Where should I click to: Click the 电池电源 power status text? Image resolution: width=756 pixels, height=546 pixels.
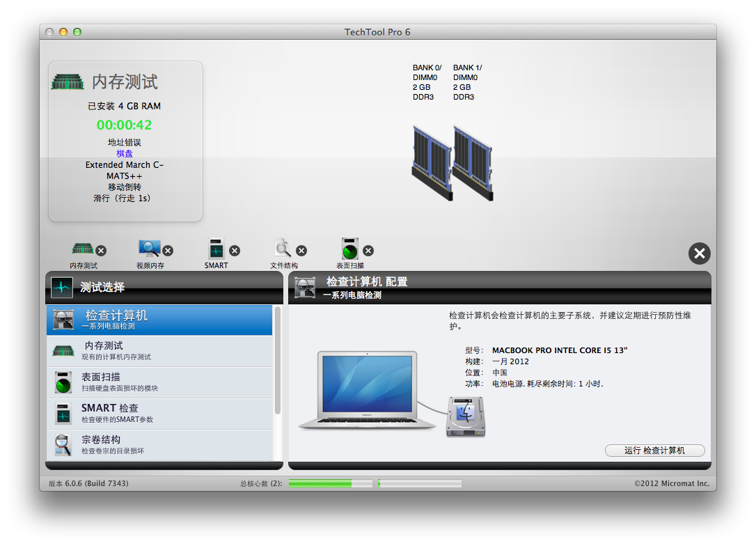coord(548,384)
